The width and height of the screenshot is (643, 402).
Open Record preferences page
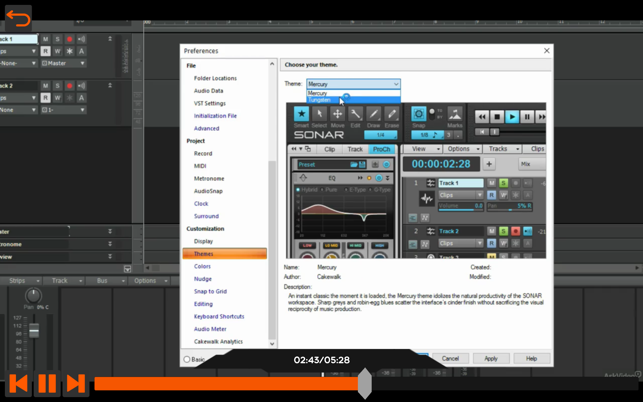pyautogui.click(x=203, y=153)
